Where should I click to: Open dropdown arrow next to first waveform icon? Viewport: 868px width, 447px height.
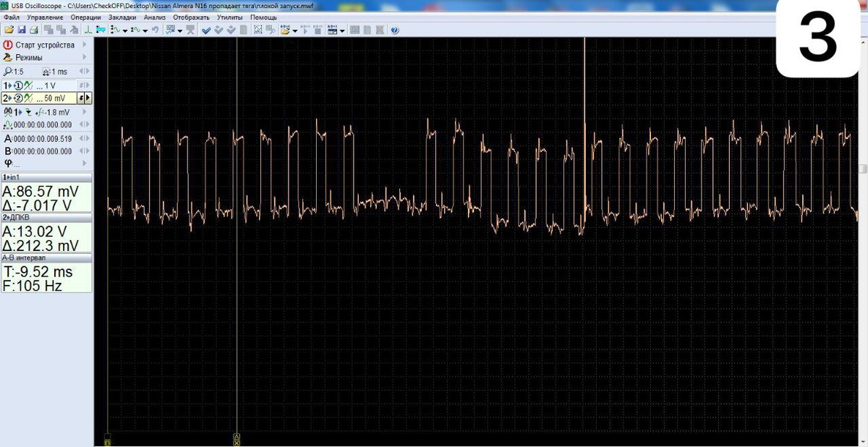(124, 31)
